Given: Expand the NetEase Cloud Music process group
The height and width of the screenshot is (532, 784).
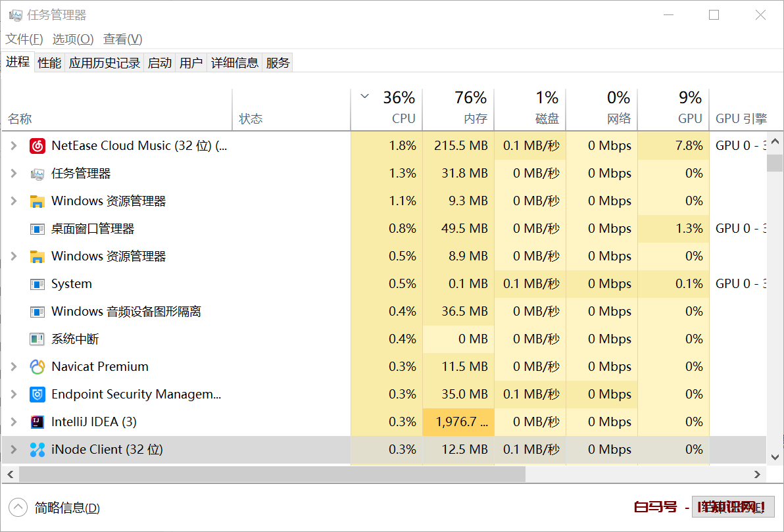Looking at the screenshot, I should [12, 145].
